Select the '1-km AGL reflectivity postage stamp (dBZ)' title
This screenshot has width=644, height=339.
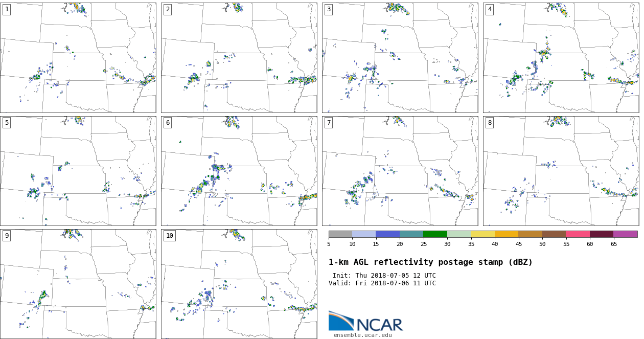point(430,262)
